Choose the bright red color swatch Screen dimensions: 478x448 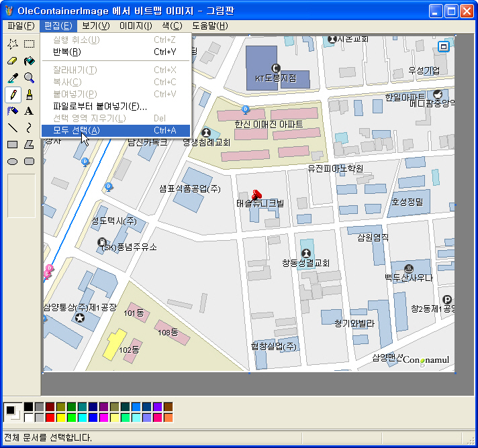click(50, 417)
